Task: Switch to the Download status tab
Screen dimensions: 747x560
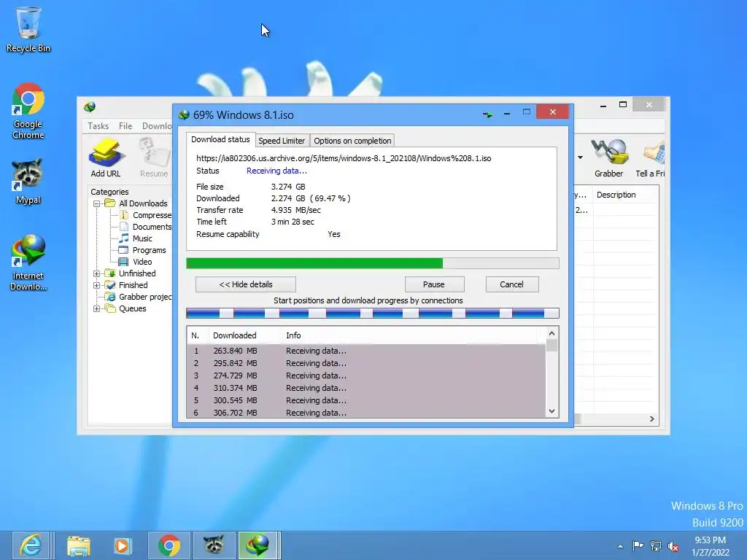Action: (220, 139)
